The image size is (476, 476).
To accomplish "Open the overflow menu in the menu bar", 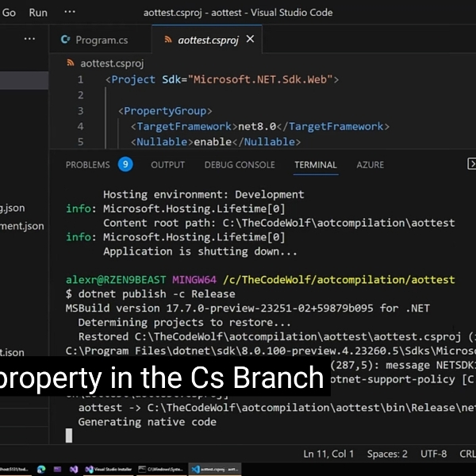I will tap(70, 13).
